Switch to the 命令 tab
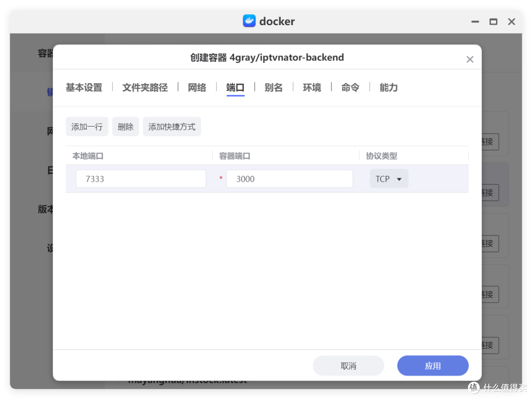The height and width of the screenshot is (399, 532). (350, 88)
